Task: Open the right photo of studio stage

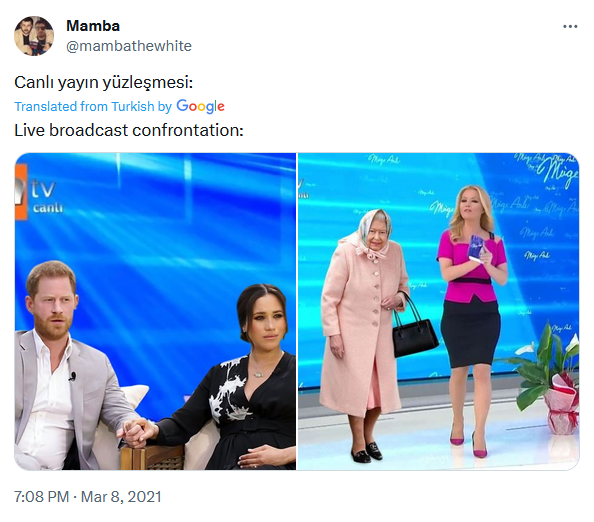Action: click(439, 311)
